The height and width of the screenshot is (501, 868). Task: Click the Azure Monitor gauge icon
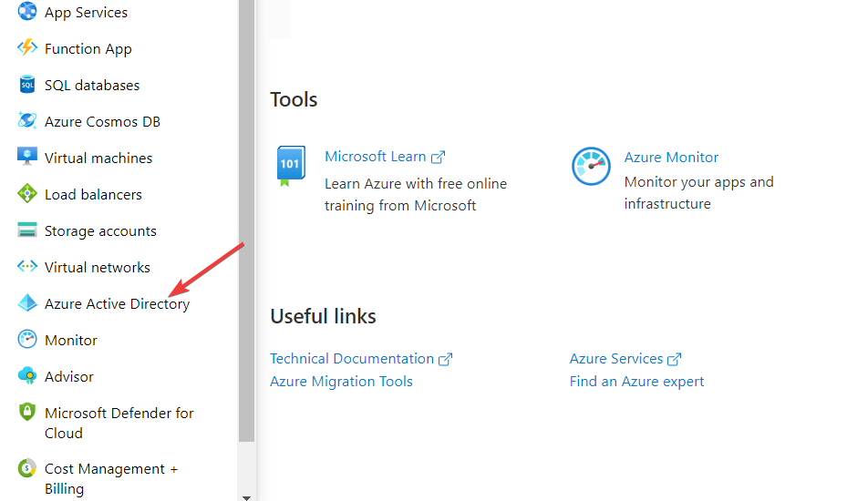(x=591, y=166)
